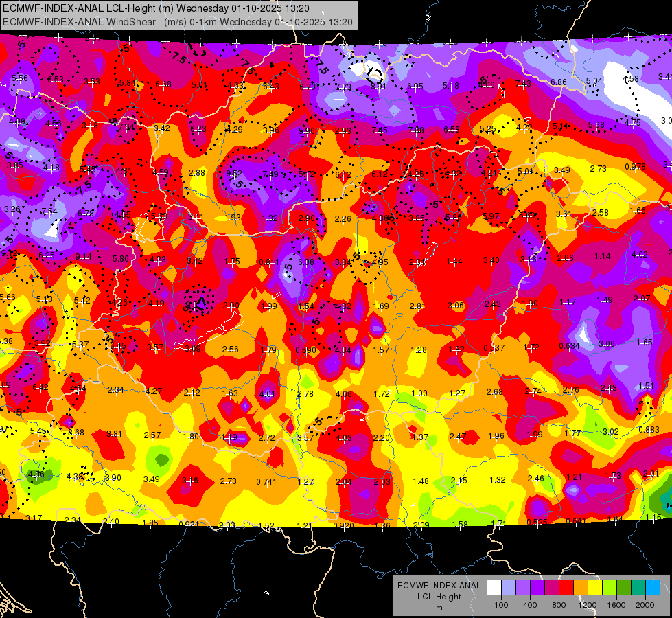Click the map value 4.27

pyautogui.click(x=154, y=391)
